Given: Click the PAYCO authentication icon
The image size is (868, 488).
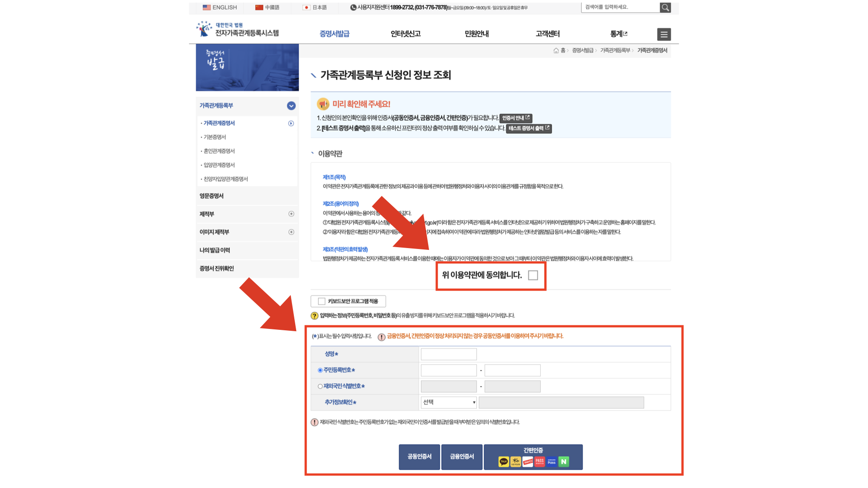Looking at the screenshot, I should [x=528, y=461].
